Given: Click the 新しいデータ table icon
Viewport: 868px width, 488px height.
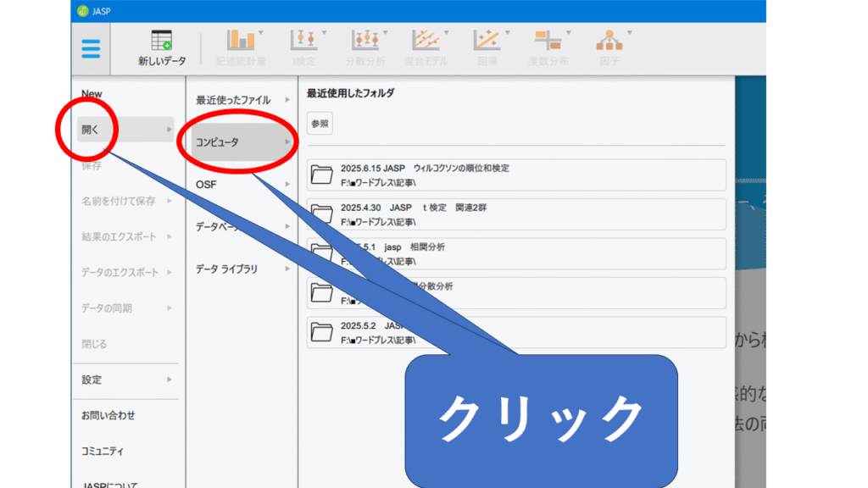Looking at the screenshot, I should pyautogui.click(x=162, y=41).
